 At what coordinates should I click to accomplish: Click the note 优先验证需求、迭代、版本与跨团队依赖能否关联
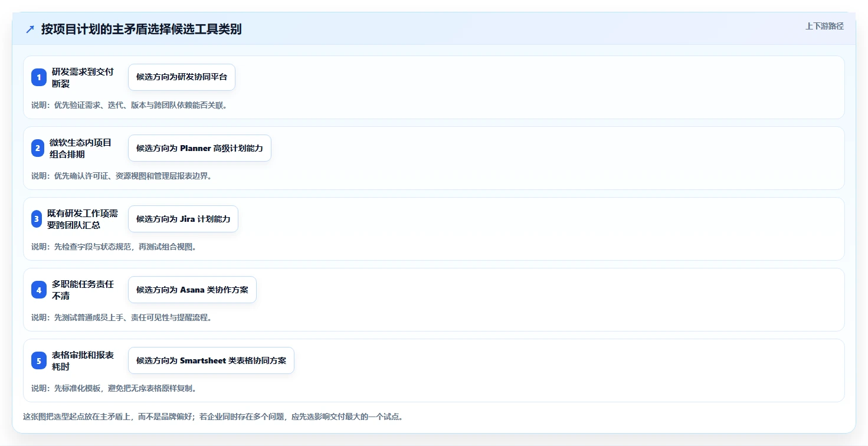(140, 105)
